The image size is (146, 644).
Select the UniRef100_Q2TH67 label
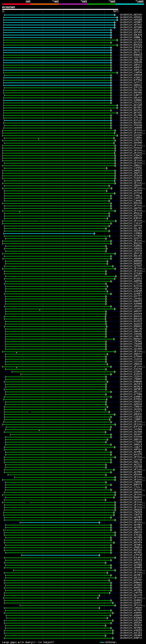tap(131, 266)
